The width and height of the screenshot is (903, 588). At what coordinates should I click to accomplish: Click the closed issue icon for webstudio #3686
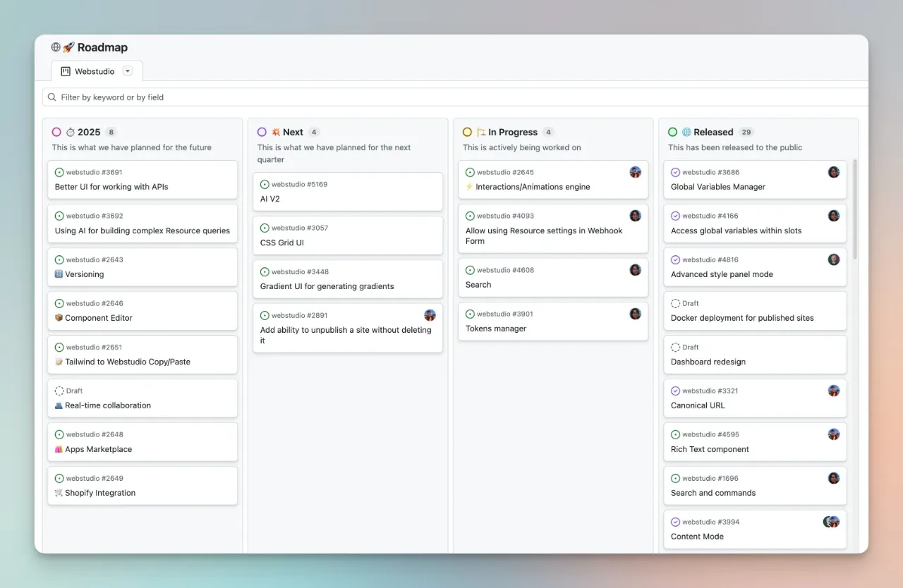click(x=675, y=172)
